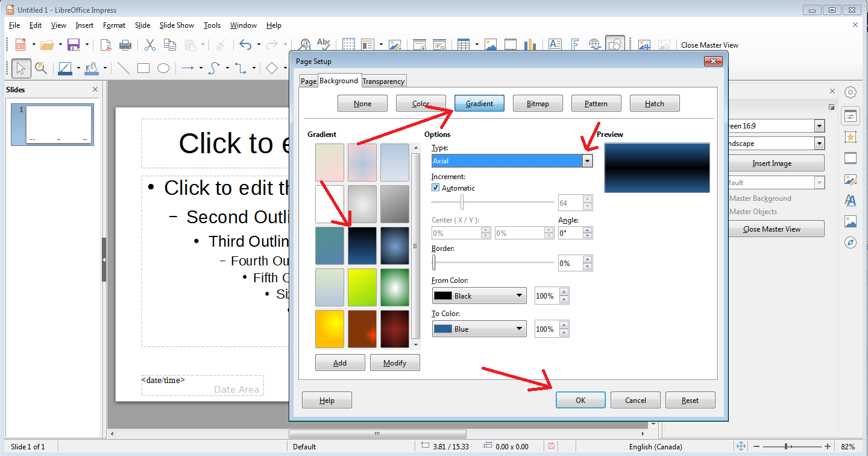868x456 pixels.
Task: Select the Connector tool
Action: pyautogui.click(x=241, y=68)
